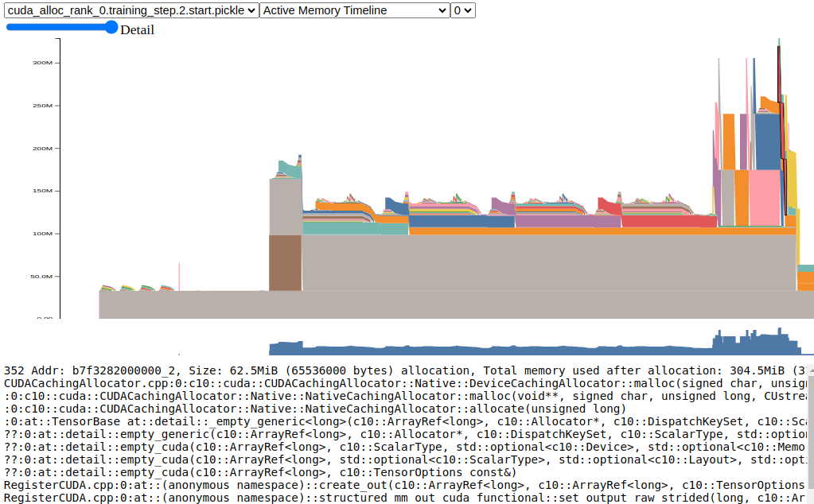
Task: Click the dark brown allocation block
Action: 286,262
